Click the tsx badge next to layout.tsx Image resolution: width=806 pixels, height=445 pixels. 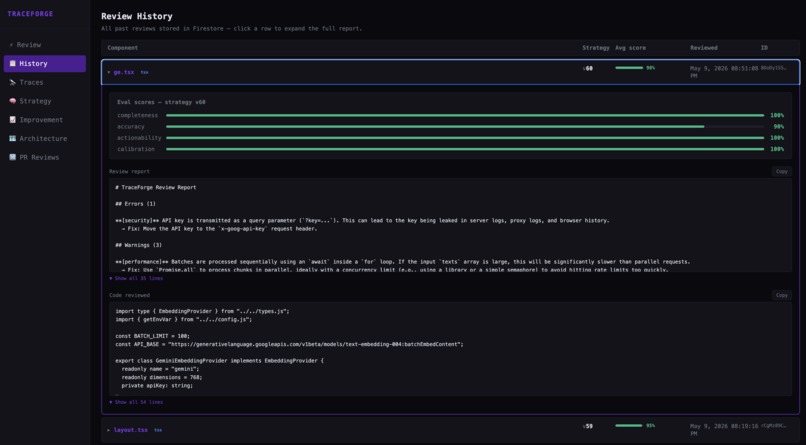point(158,430)
